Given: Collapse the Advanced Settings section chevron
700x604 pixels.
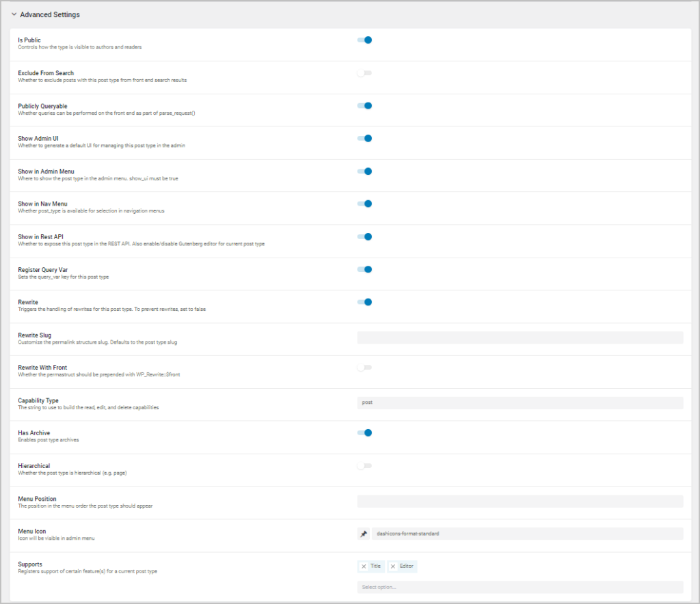Looking at the screenshot, I should coord(14,14).
